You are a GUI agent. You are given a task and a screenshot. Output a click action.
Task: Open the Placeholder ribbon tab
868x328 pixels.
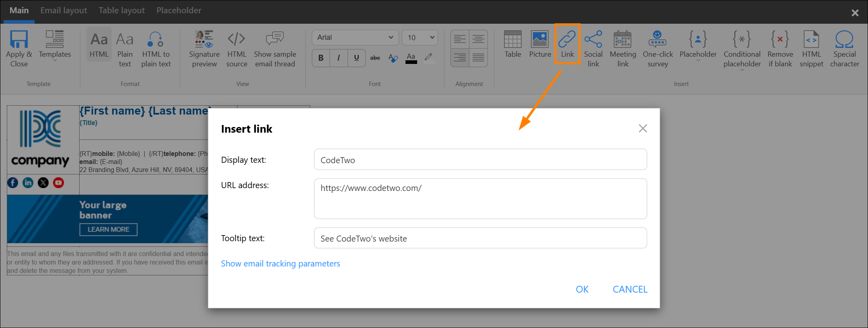tap(179, 10)
